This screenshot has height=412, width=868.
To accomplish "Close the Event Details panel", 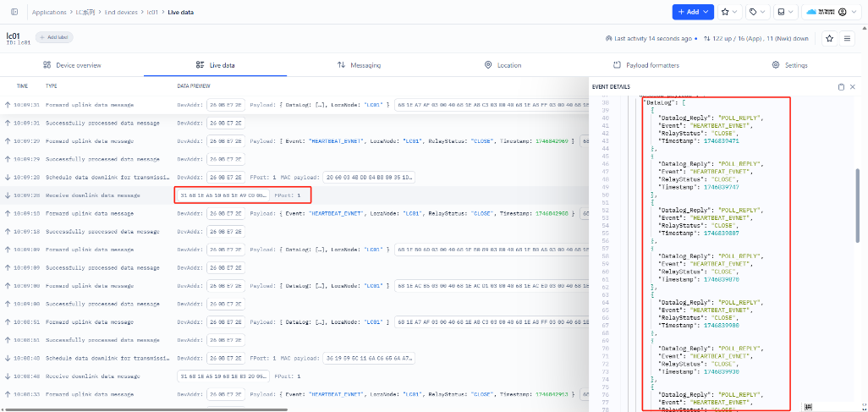I will [853, 87].
